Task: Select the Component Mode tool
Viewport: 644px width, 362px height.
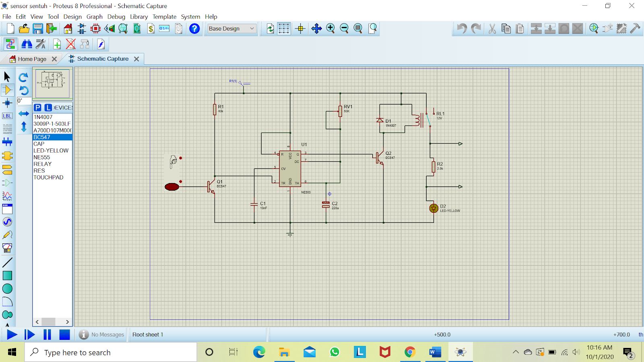Action: click(7, 90)
